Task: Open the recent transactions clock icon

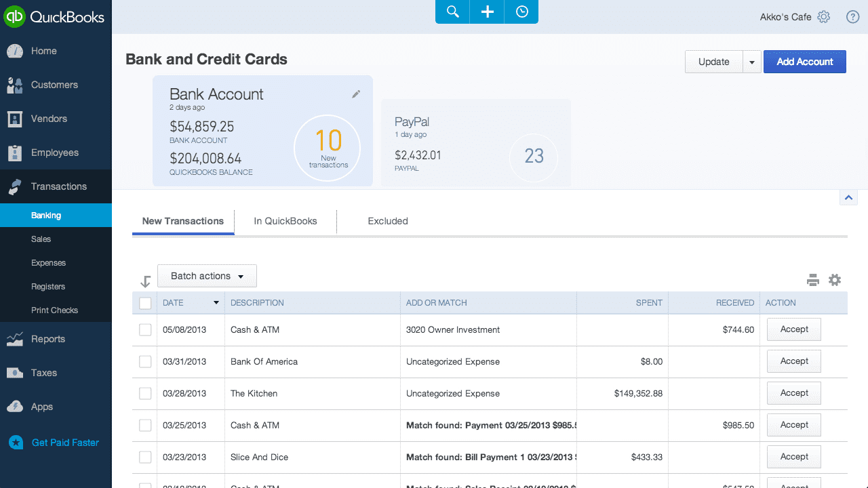Action: point(521,12)
